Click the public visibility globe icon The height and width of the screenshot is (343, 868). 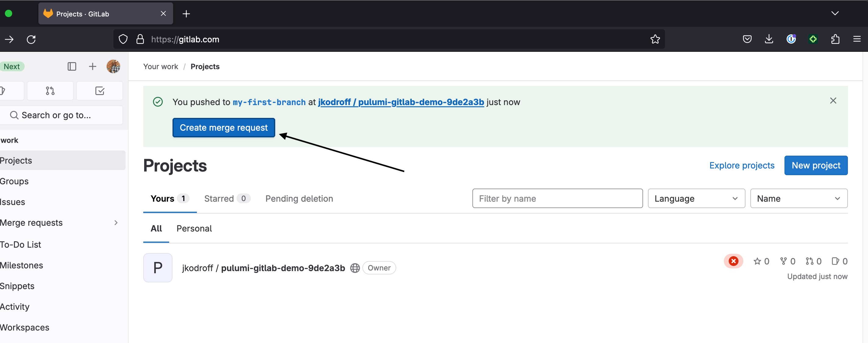(x=354, y=268)
